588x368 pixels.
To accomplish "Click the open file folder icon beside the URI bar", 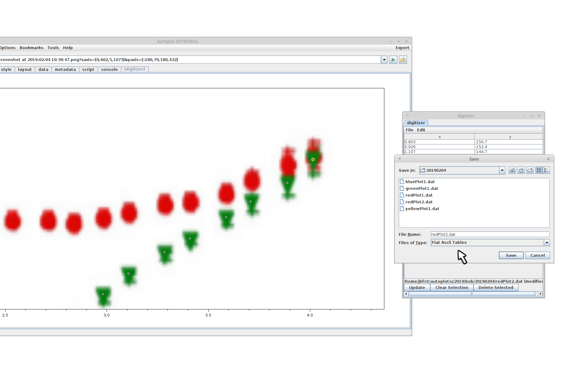I will coord(403,60).
